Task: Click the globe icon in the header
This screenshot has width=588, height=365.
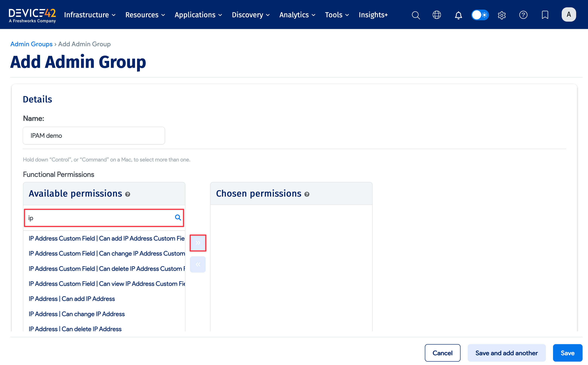Action: pyautogui.click(x=437, y=15)
